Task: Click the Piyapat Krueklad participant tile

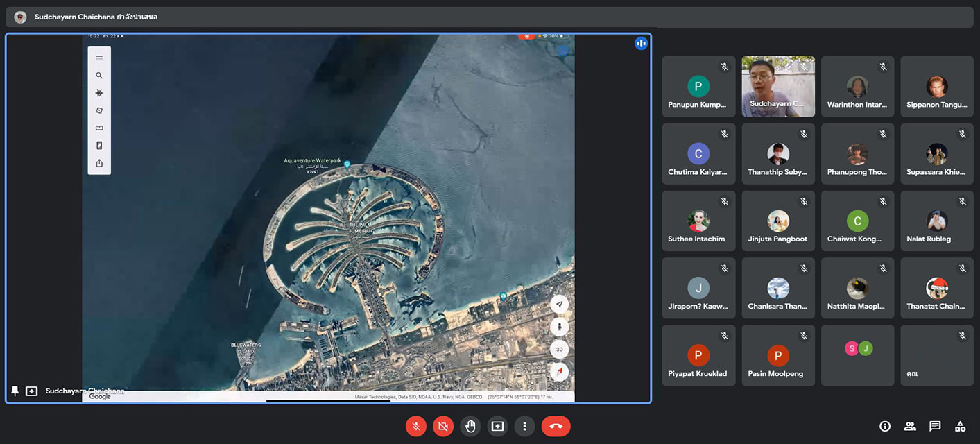Action: coord(698,355)
